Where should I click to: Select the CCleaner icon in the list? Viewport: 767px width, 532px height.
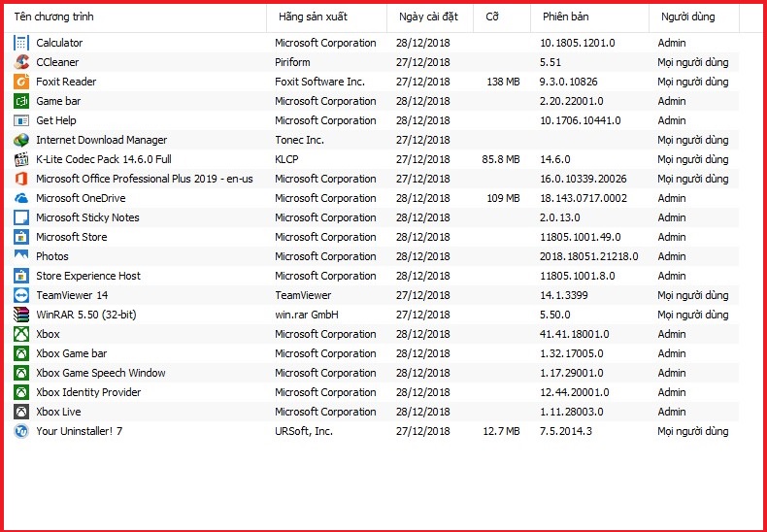coord(21,62)
